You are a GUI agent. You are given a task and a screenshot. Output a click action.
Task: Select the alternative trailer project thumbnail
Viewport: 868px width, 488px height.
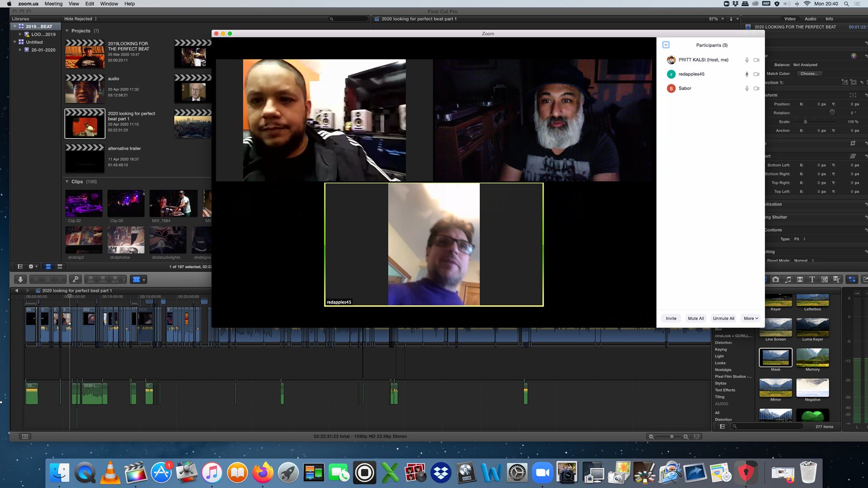click(x=85, y=158)
